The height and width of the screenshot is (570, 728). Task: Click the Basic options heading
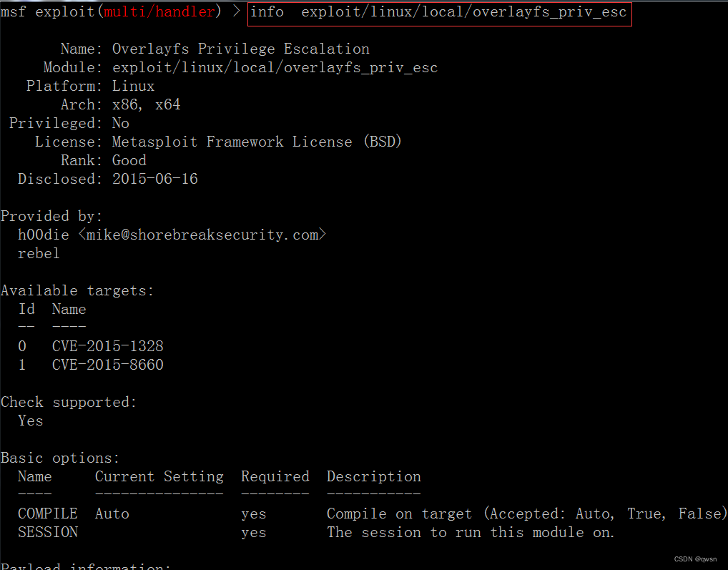pyautogui.click(x=60, y=458)
